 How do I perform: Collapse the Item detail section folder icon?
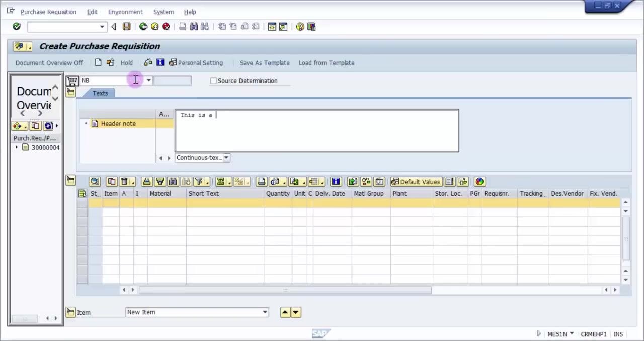point(70,312)
